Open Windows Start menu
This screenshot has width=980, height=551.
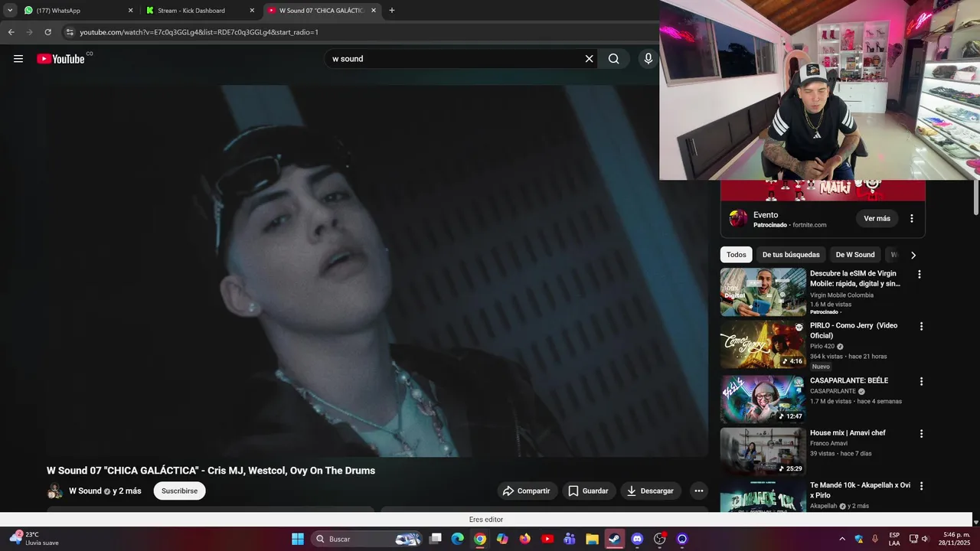pyautogui.click(x=298, y=539)
